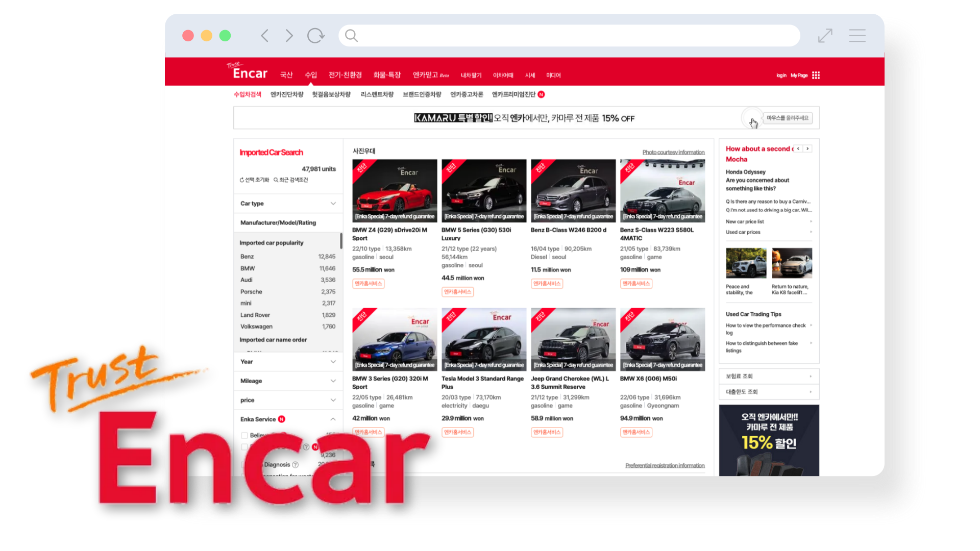Expand the price filter

click(x=288, y=400)
